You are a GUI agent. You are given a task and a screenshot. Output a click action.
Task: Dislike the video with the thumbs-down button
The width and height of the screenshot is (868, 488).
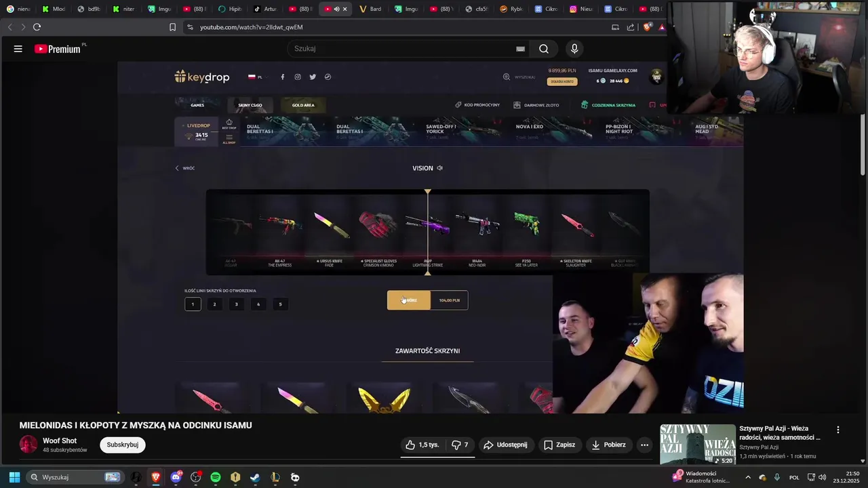coord(460,445)
